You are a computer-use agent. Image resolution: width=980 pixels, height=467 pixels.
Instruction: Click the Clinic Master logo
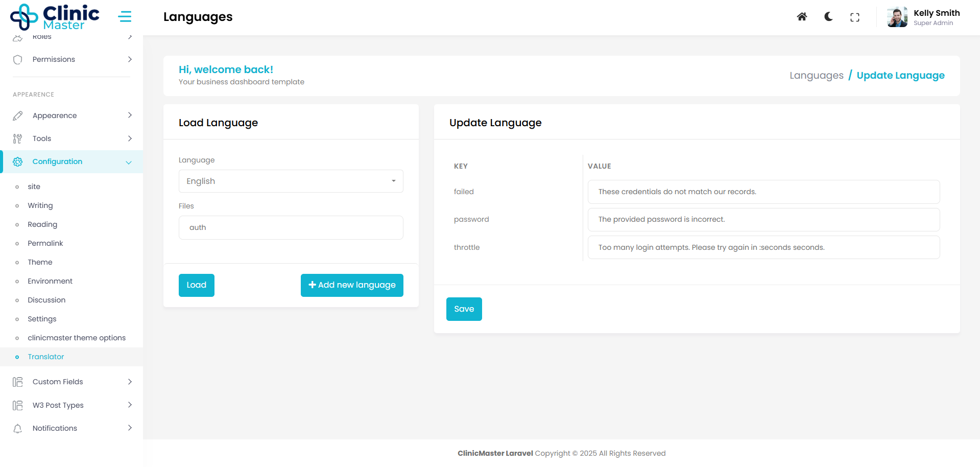point(55,17)
